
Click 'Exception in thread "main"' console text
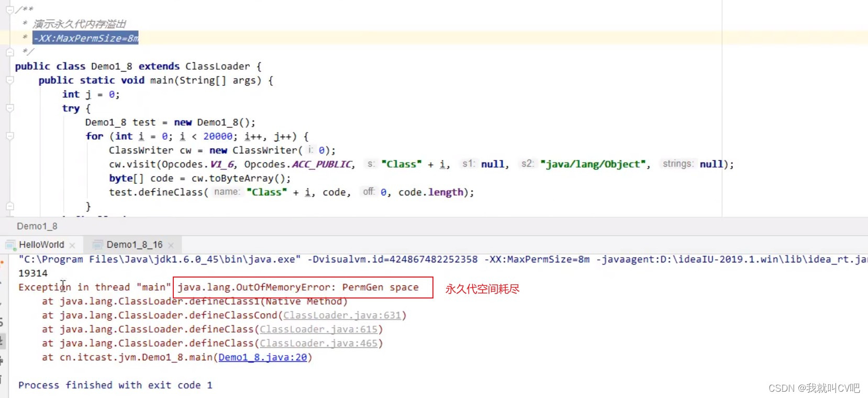[x=95, y=288]
